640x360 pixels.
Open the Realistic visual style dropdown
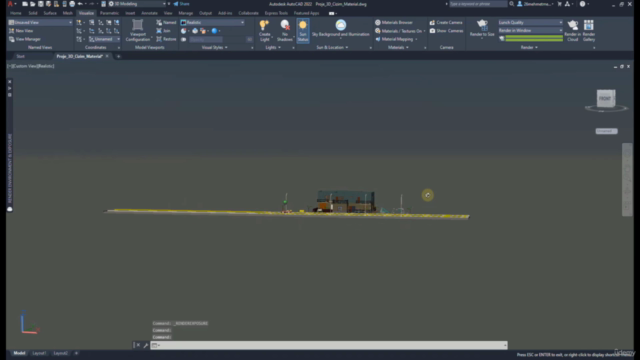[212, 22]
